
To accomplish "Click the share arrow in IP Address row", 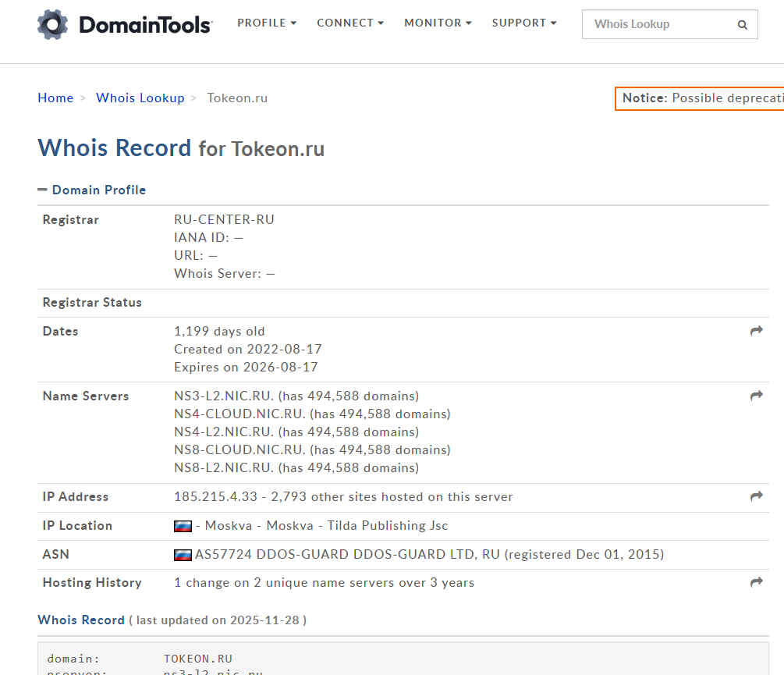I will 756,497.
